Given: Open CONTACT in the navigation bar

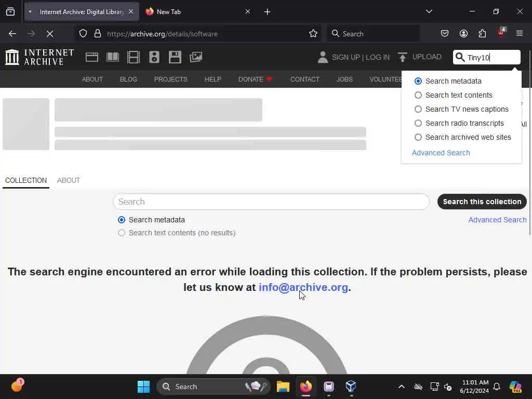Looking at the screenshot, I should coord(304,79).
